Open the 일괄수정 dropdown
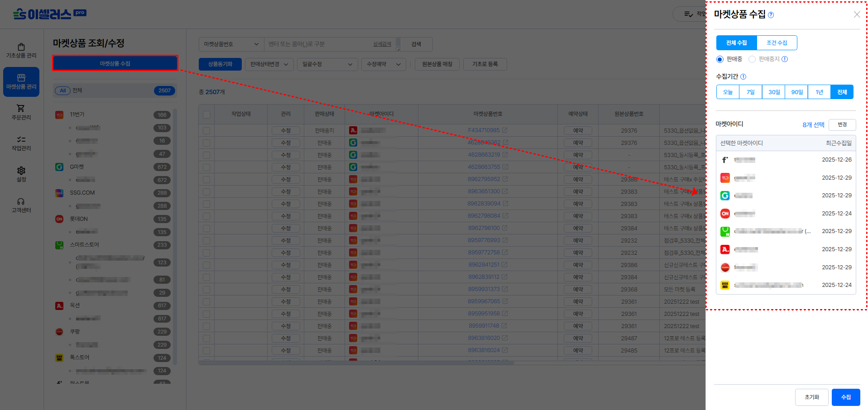Screen dimensions: 868x410 coord(327,64)
